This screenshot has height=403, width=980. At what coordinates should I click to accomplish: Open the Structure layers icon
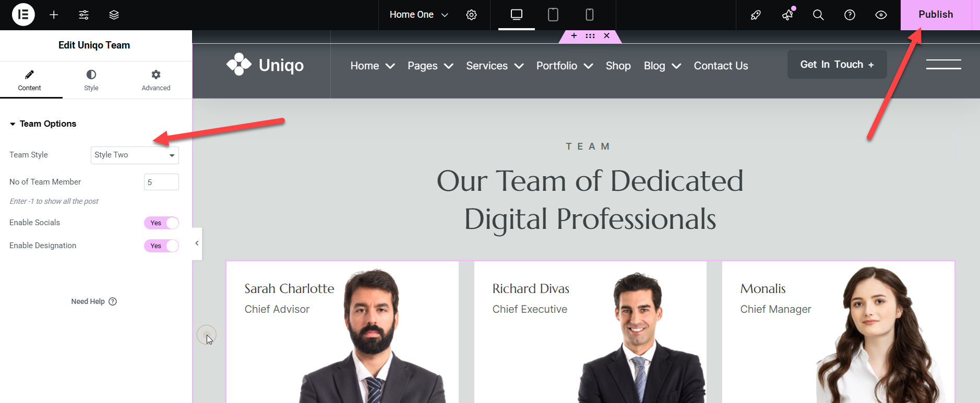pos(114,15)
